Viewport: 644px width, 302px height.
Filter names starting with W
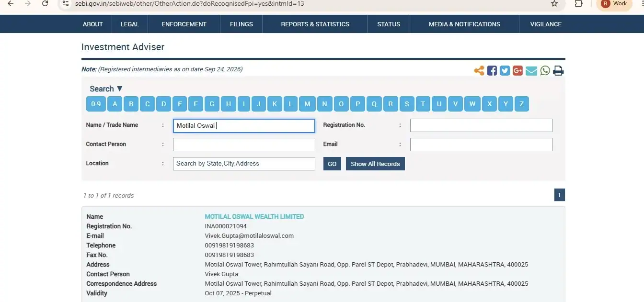coord(472,104)
